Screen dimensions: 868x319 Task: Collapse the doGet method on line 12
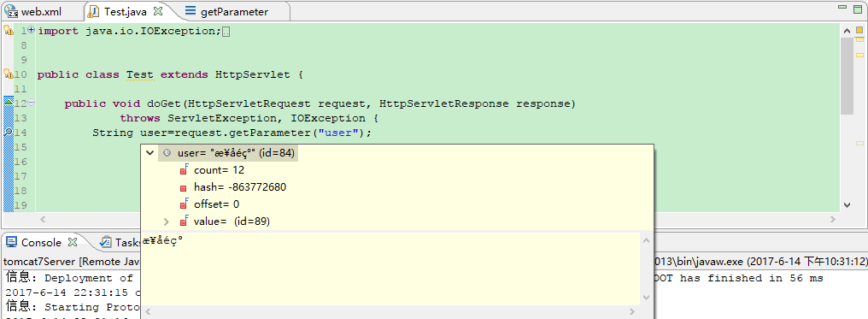[x=32, y=103]
